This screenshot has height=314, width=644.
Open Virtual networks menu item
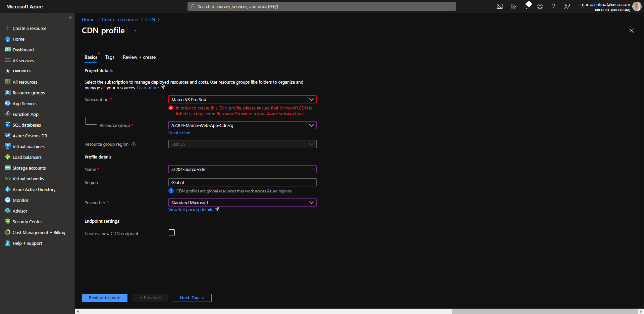tap(38, 179)
